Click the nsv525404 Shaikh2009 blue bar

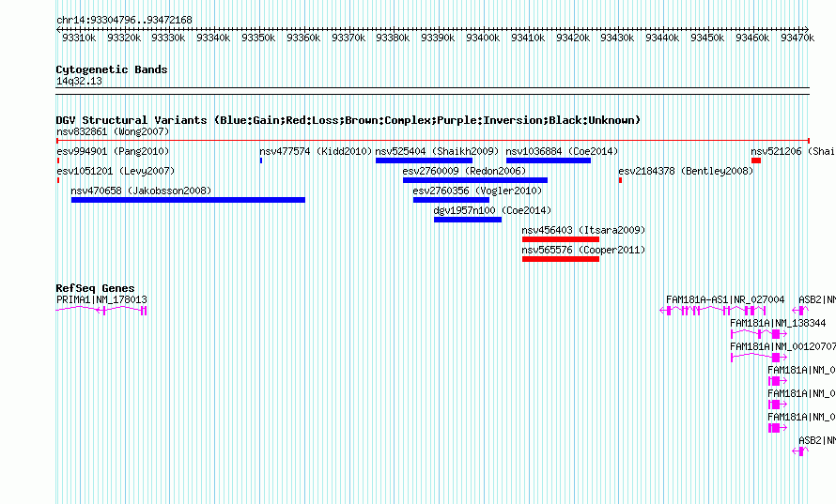(424, 160)
